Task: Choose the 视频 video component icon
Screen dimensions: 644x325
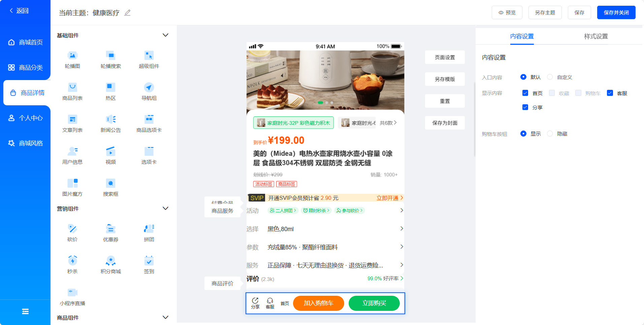Action: click(110, 151)
